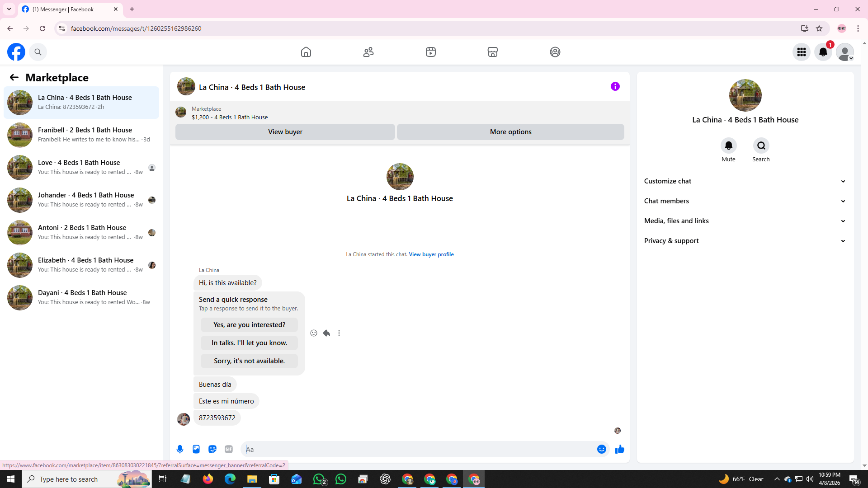Send a thumbs-up like
The height and width of the screenshot is (488, 868).
point(619,449)
